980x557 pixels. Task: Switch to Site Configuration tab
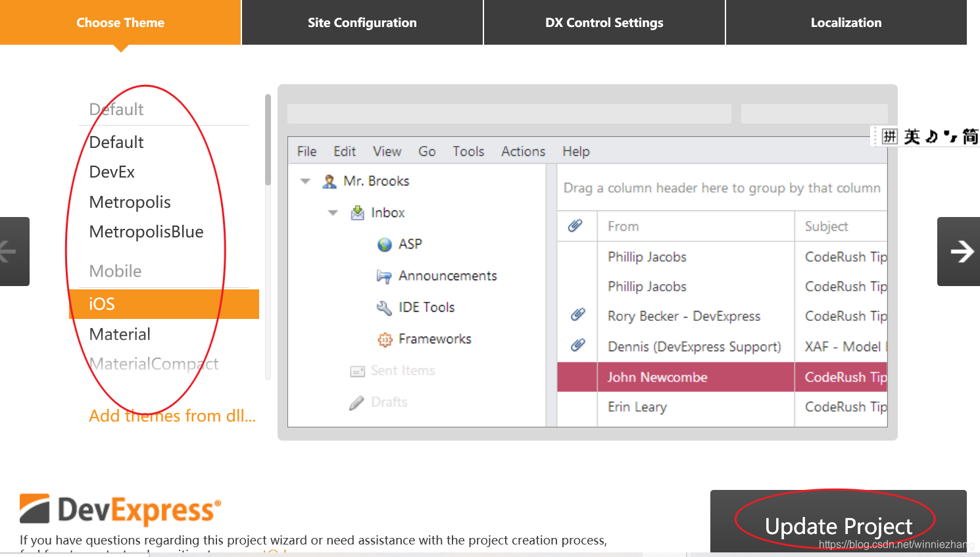pos(362,22)
